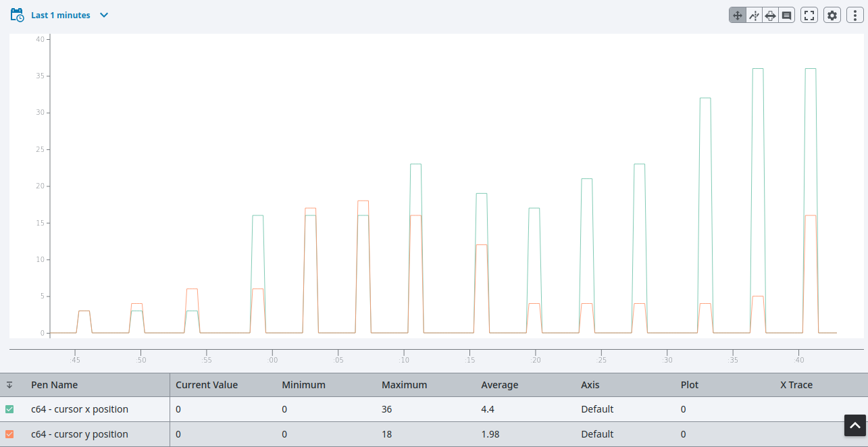Uncheck the cursor y position pen
This screenshot has width=868, height=447.
click(9, 434)
